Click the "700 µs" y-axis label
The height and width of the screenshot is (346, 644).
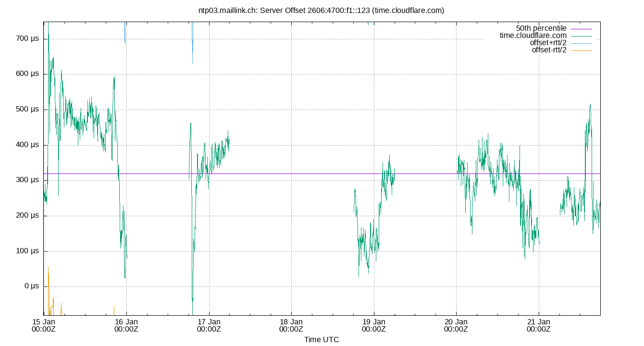[28, 39]
